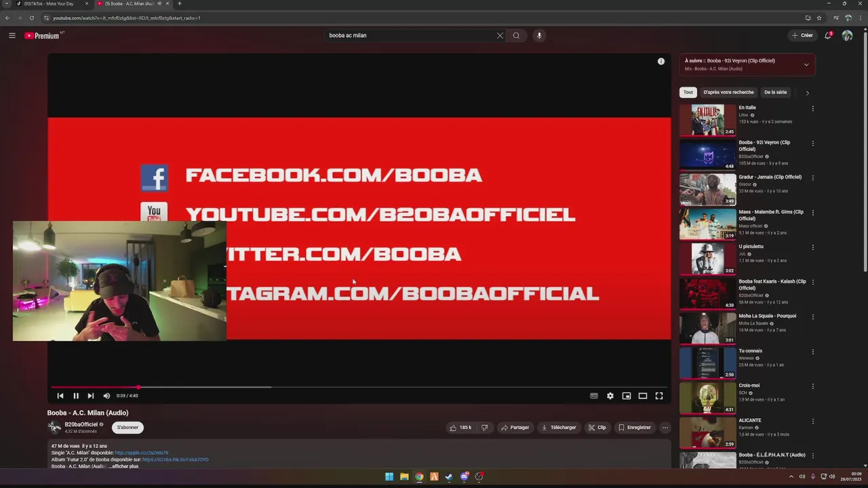868x488 pixels.
Task: Share the video via Partager
Action: click(515, 428)
